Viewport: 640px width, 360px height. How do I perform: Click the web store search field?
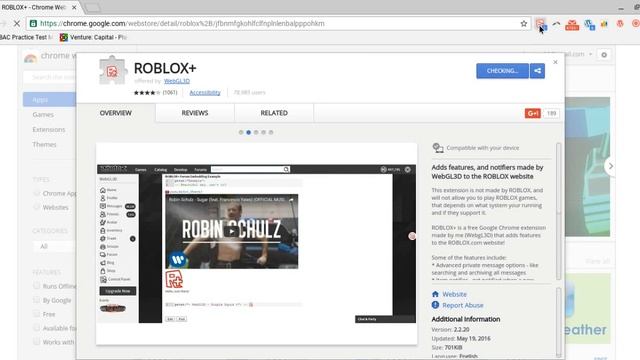pos(49,77)
